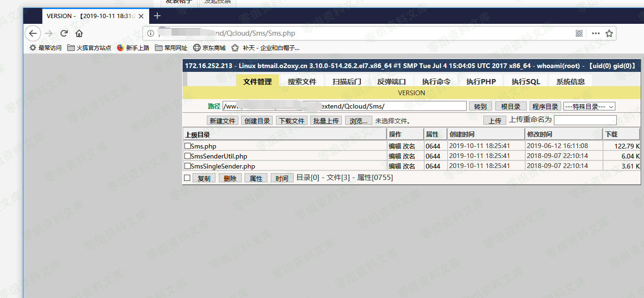Switch to the 执行命令 tab
This screenshot has height=298, width=644.
(x=436, y=81)
